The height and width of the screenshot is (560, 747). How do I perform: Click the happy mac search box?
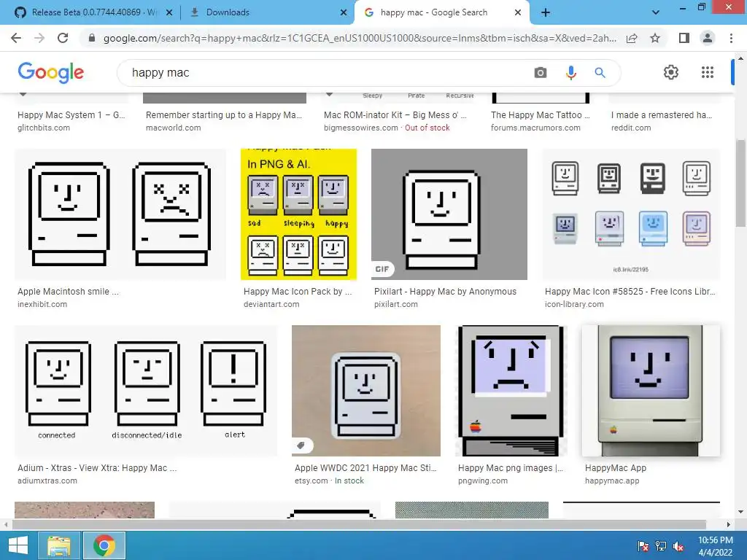[329, 72]
